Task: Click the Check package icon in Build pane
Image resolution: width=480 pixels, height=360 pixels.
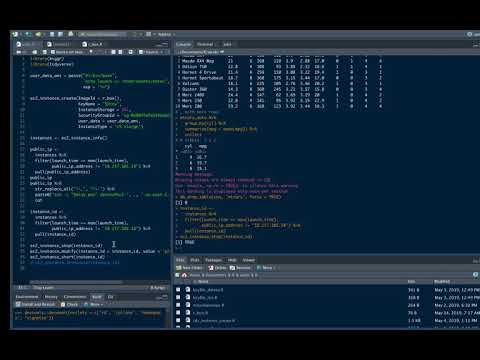Action: [x=63, y=304]
